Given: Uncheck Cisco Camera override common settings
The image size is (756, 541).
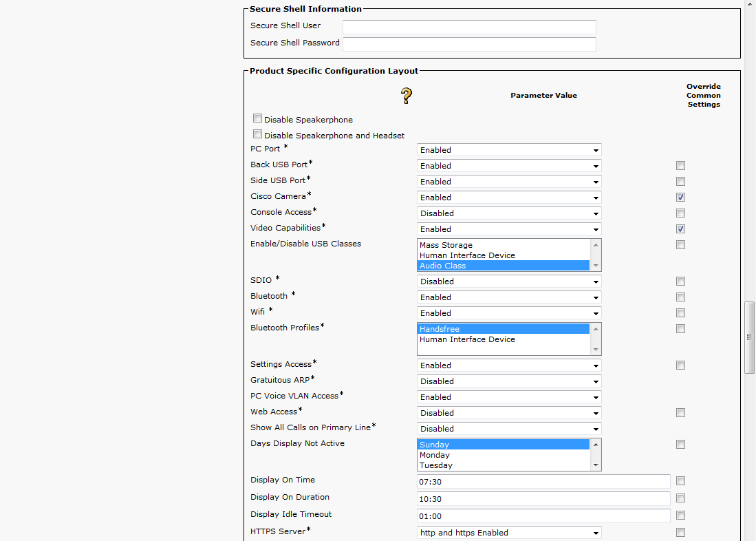Looking at the screenshot, I should [x=680, y=198].
